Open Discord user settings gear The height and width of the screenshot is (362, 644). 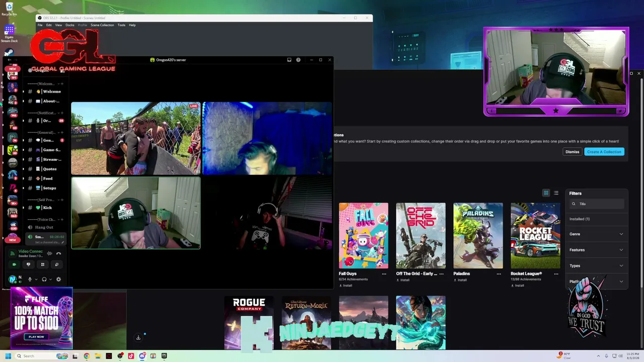tap(58, 279)
